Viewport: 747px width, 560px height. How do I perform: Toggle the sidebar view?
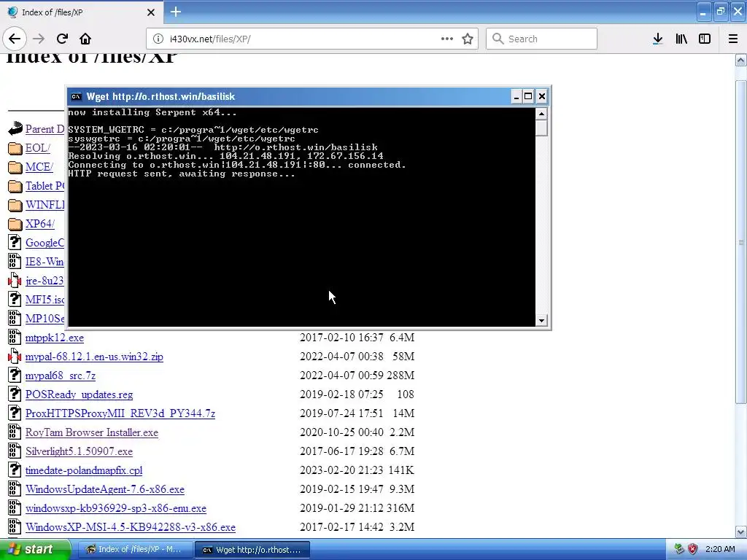705,39
